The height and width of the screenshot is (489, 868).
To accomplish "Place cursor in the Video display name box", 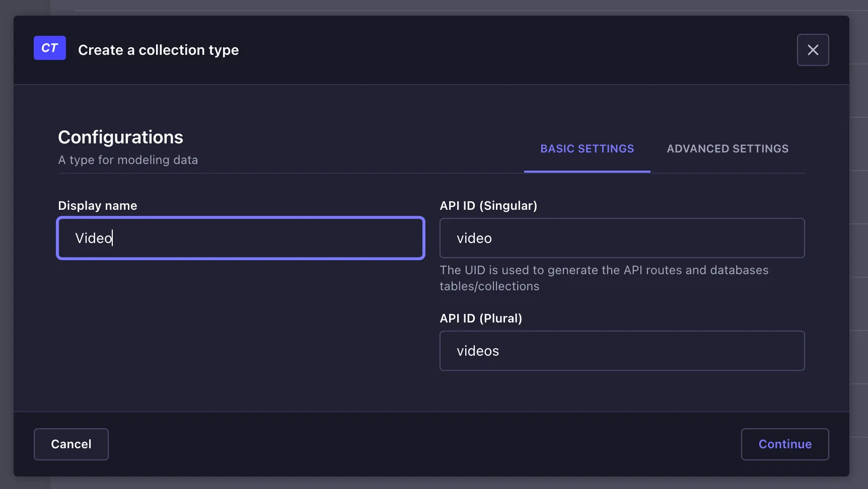I will tap(240, 238).
